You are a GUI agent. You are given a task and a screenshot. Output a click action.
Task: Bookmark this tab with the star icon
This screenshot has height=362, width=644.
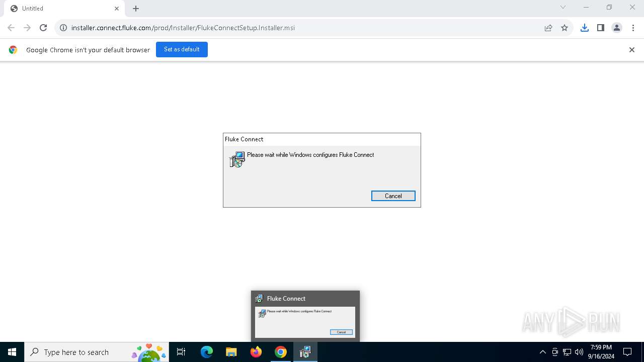[565, 28]
